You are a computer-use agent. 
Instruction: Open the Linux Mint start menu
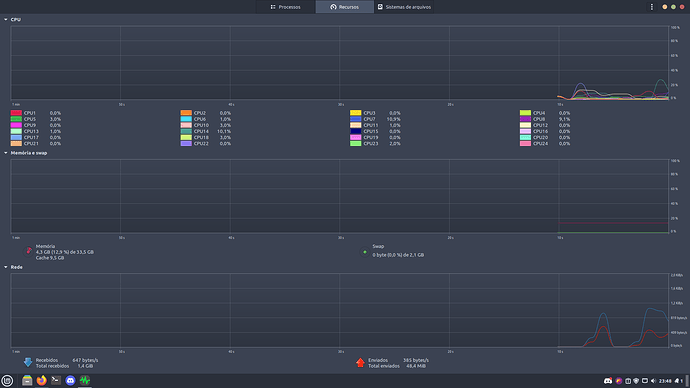(x=7, y=381)
